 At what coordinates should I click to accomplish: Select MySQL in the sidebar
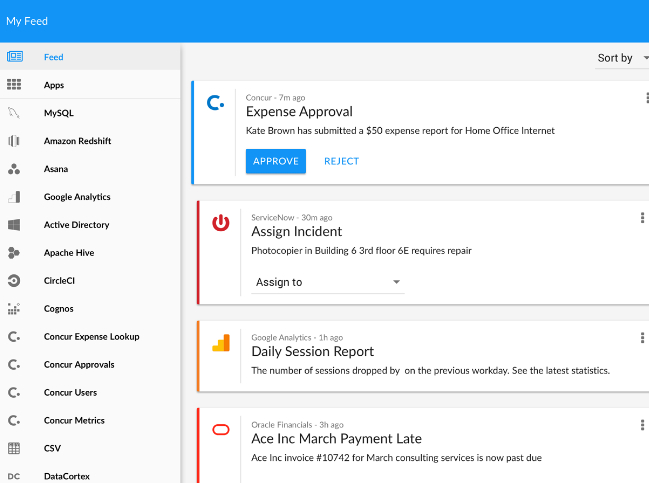(x=90, y=113)
